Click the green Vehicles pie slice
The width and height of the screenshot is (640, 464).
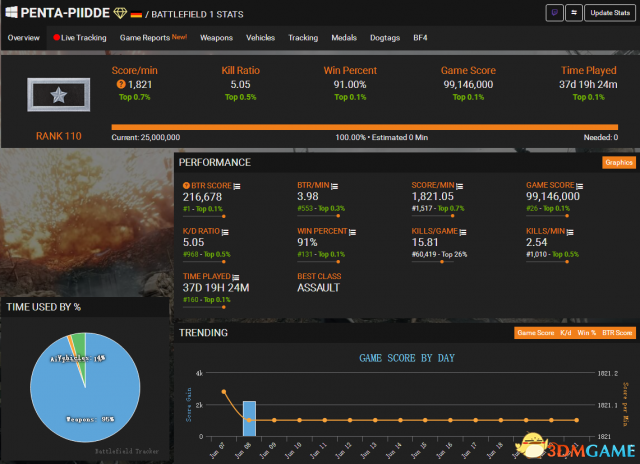coord(81,347)
